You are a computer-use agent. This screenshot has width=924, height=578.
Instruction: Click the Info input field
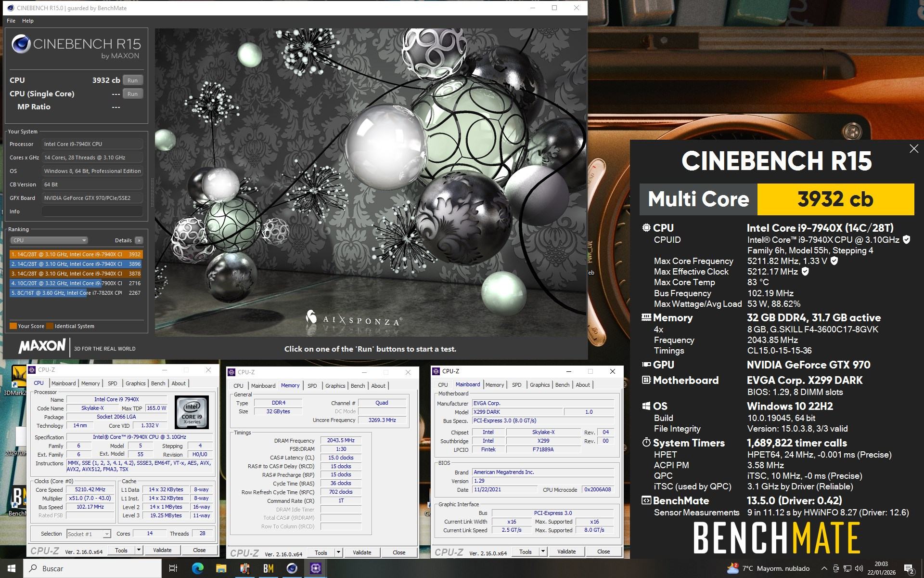point(92,211)
